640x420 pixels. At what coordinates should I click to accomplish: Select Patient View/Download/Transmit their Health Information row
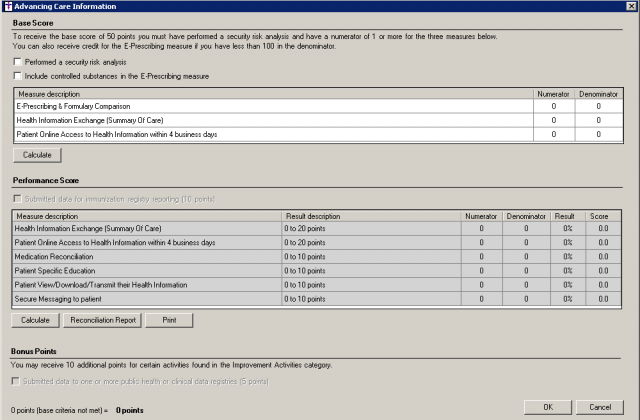click(x=150, y=284)
